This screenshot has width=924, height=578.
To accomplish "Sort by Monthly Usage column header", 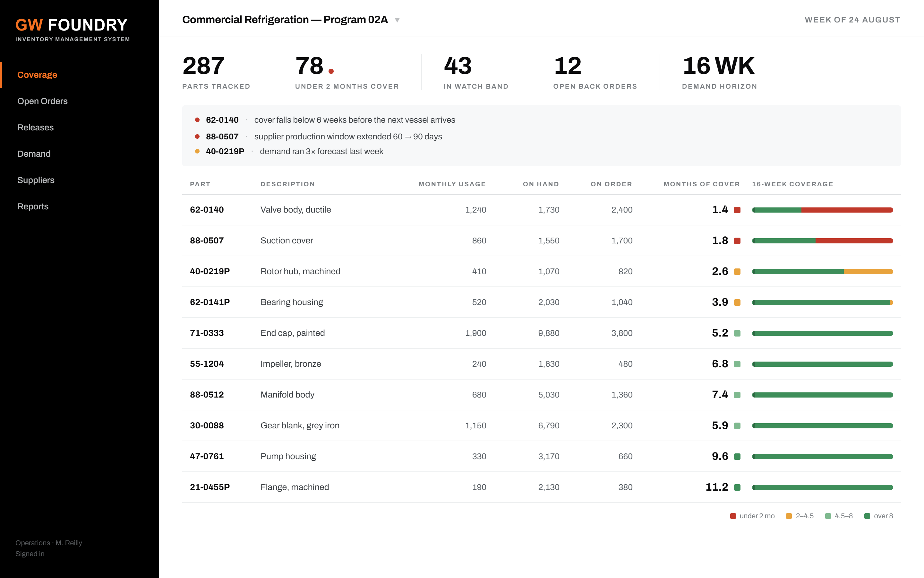I will tap(452, 184).
